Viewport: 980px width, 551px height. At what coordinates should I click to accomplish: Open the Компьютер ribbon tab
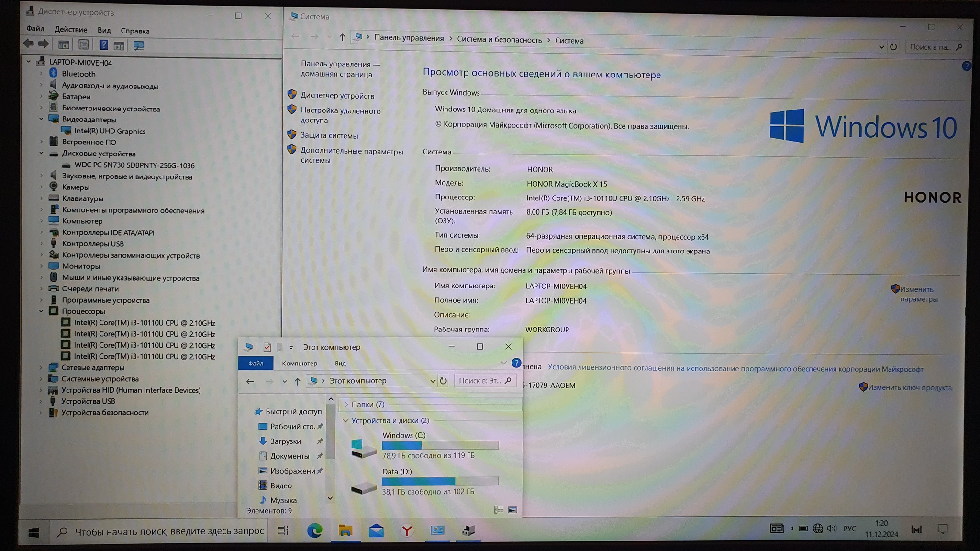pyautogui.click(x=300, y=364)
